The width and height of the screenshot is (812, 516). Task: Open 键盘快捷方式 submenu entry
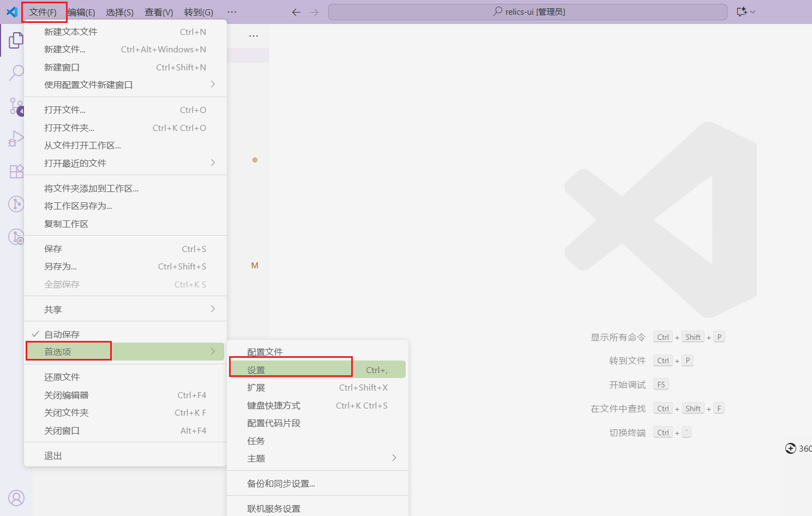click(317, 405)
